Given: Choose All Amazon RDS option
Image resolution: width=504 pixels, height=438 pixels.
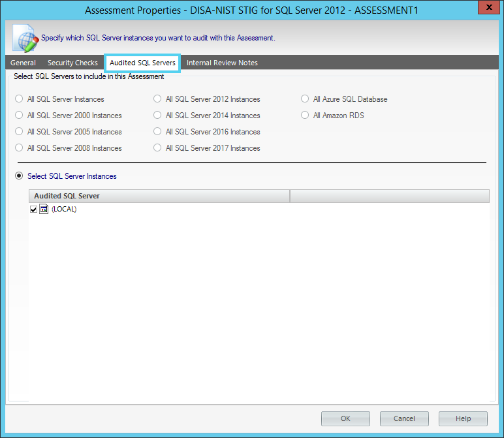Looking at the screenshot, I should [x=305, y=115].
